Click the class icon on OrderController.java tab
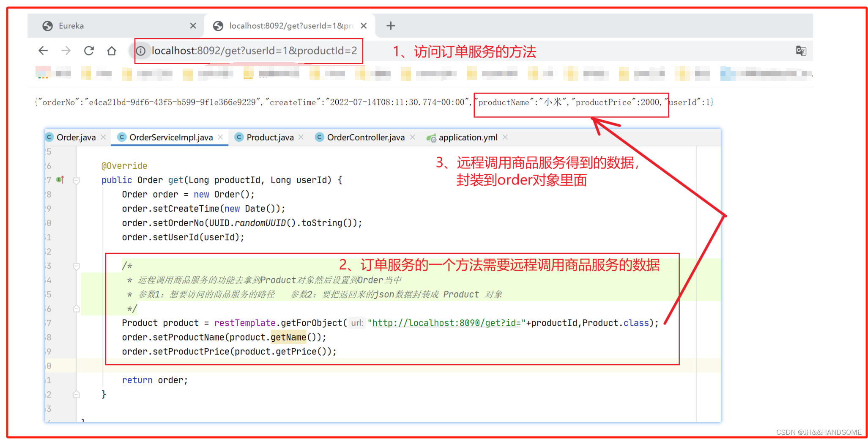The width and height of the screenshot is (868, 439). [x=319, y=137]
